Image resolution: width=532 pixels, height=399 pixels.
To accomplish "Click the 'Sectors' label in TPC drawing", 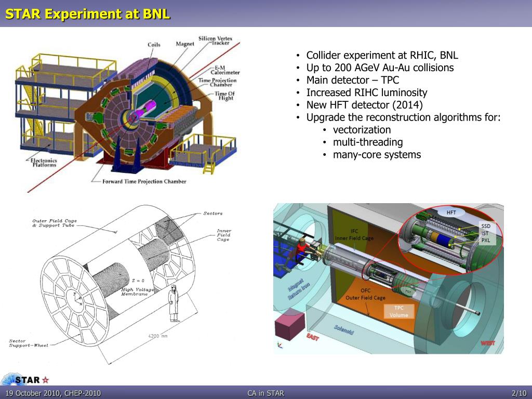I will pyautogui.click(x=212, y=214).
